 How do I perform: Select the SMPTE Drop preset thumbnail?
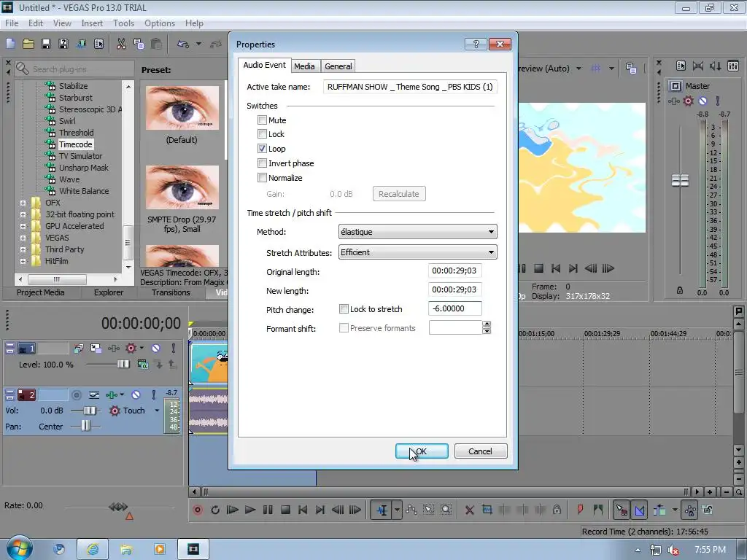[x=182, y=187]
